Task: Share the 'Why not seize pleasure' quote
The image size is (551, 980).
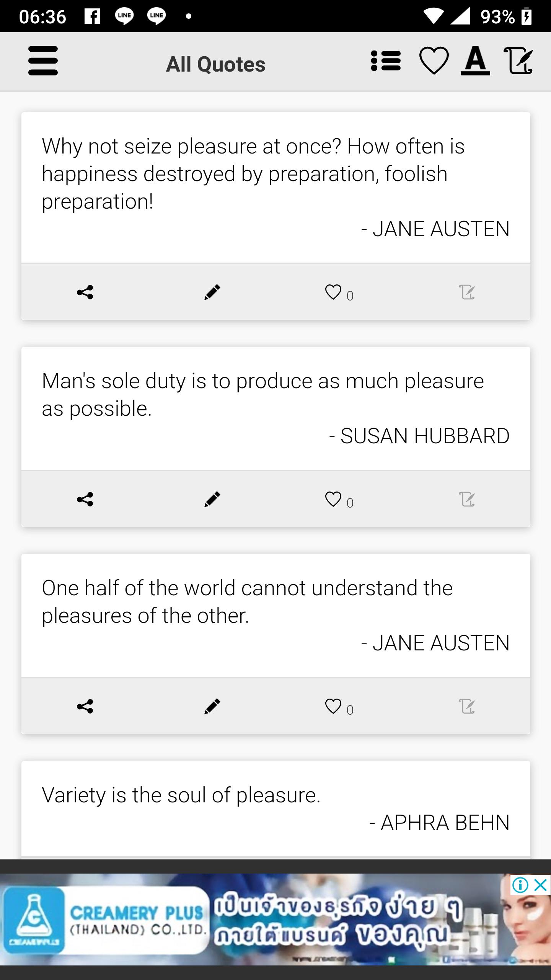Action: tap(85, 292)
